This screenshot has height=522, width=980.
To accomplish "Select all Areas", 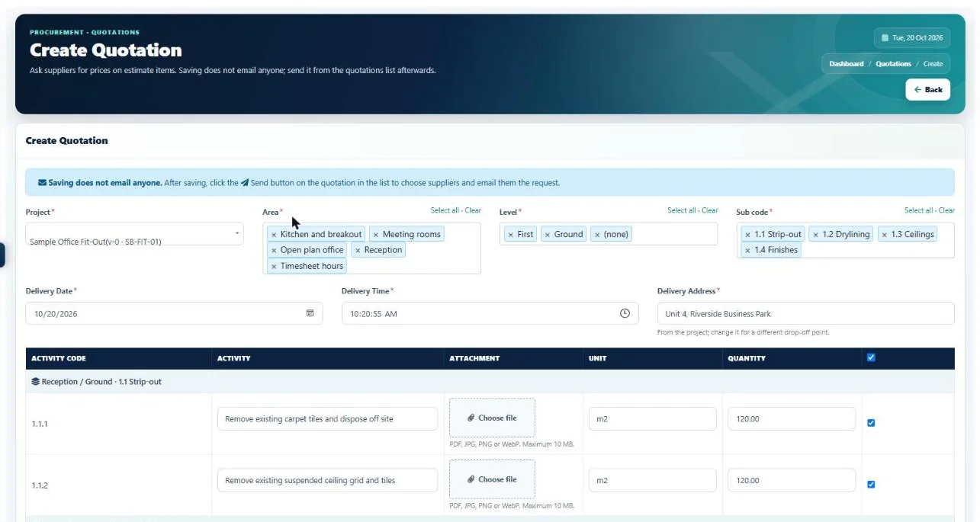I will pos(445,210).
